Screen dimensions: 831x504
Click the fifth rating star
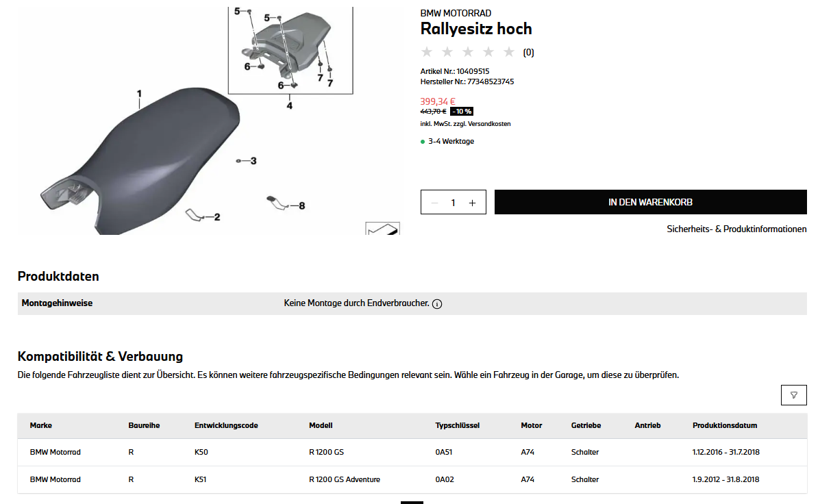click(508, 52)
